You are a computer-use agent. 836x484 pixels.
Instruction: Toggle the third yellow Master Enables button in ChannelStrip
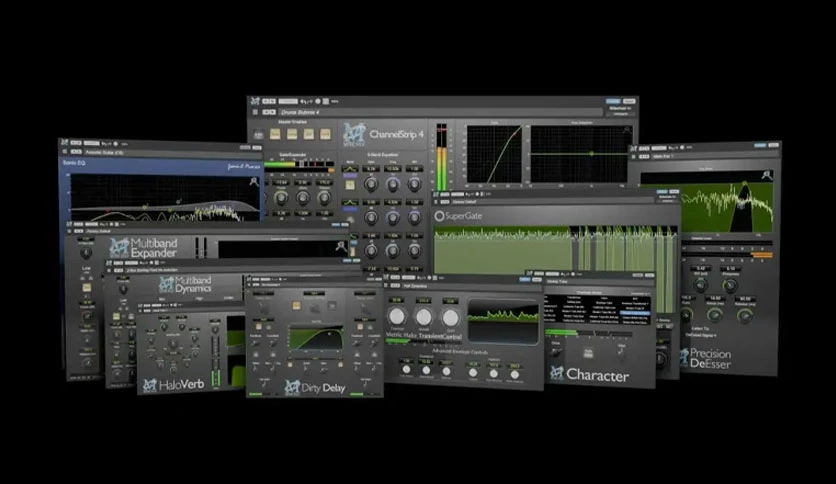308,134
